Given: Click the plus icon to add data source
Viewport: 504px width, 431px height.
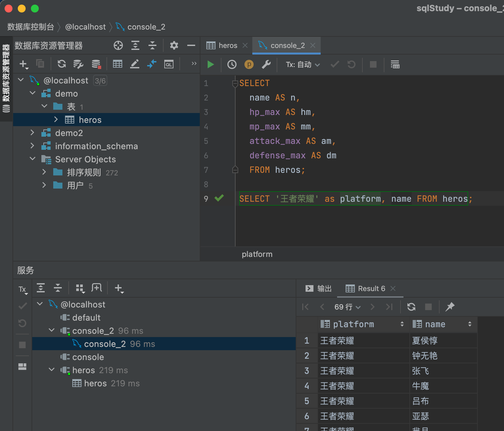Looking at the screenshot, I should 24,64.
